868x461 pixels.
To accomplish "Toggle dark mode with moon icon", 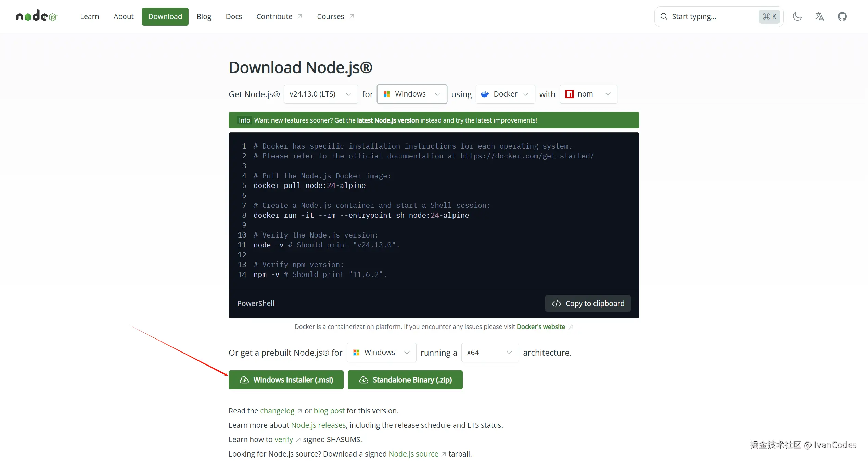I will tap(797, 16).
